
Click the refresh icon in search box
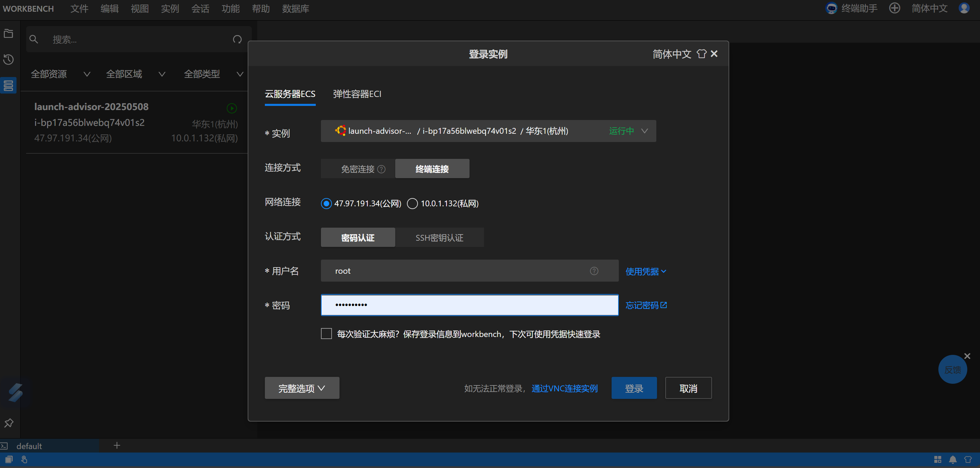tap(237, 39)
